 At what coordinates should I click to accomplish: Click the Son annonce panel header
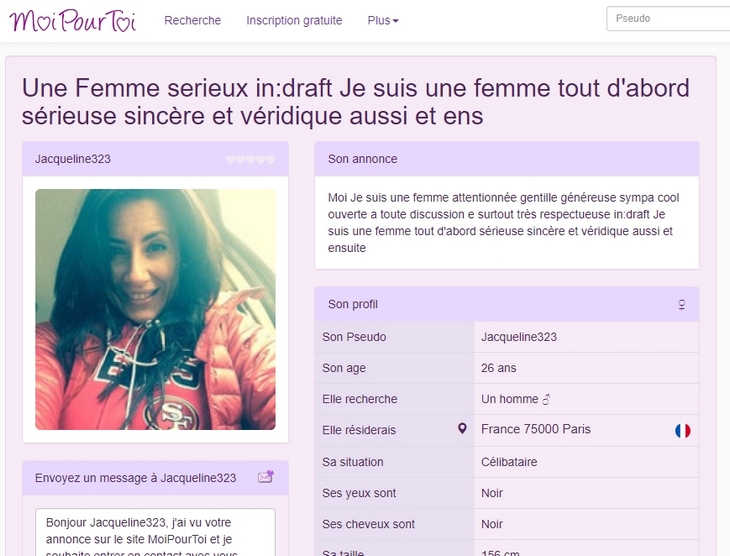[507, 159]
